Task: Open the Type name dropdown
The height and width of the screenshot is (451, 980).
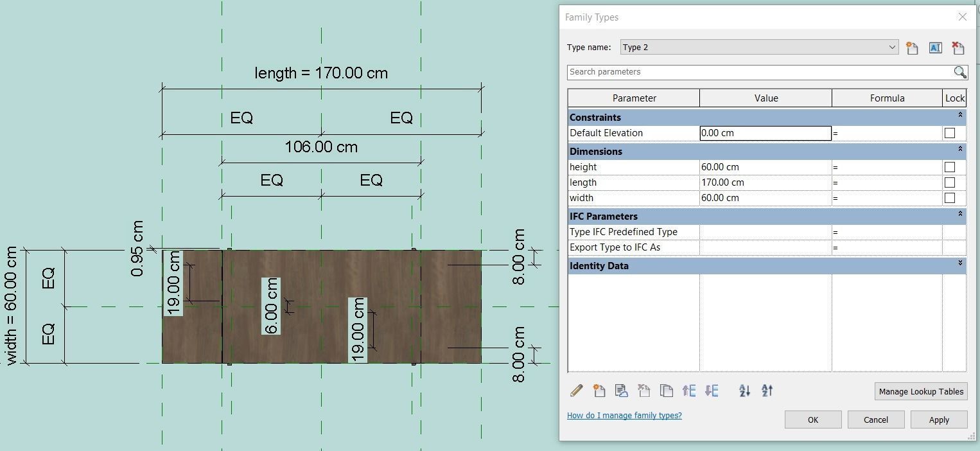Action: point(891,47)
